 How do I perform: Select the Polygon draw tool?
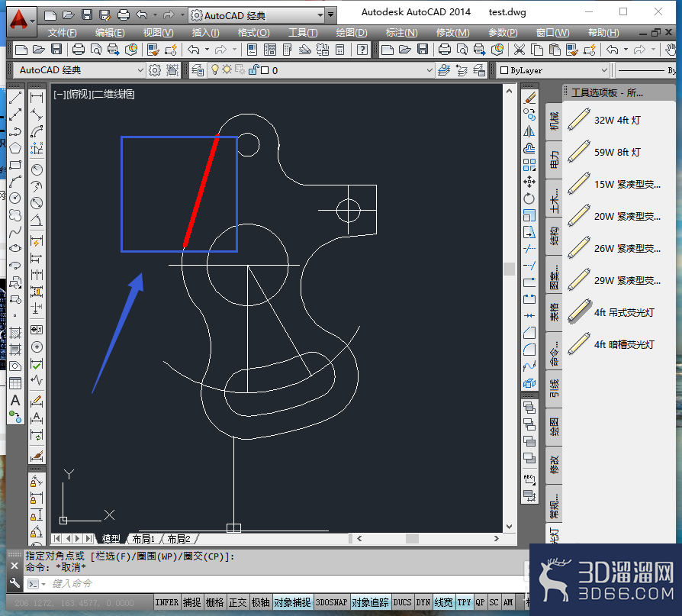pyautogui.click(x=15, y=148)
